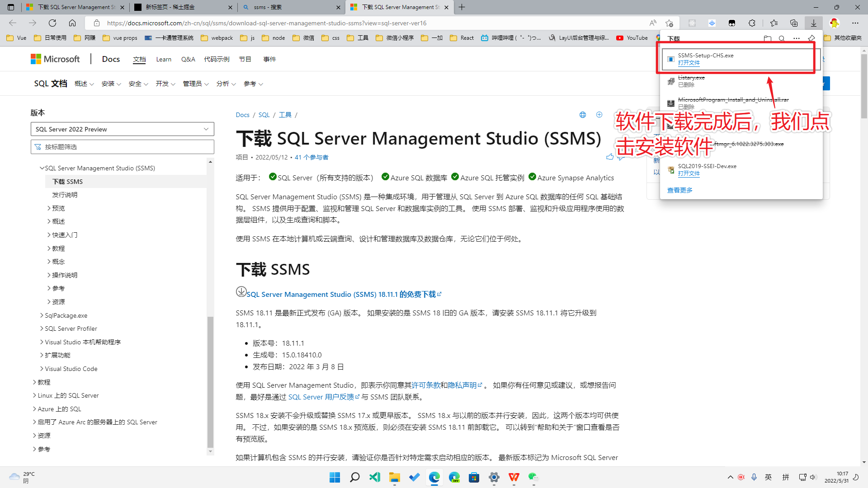Open WeChat from taskbar

point(534,477)
